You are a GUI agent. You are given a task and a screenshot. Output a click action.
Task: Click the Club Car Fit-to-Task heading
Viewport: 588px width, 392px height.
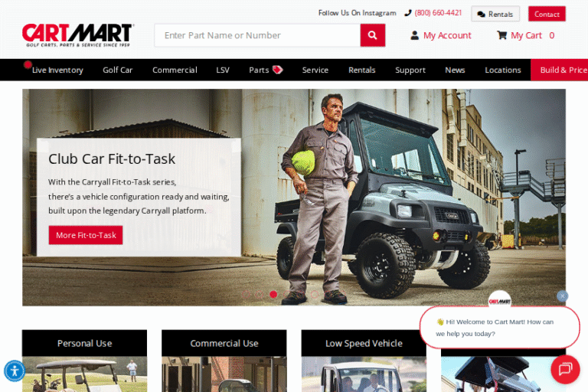112,158
